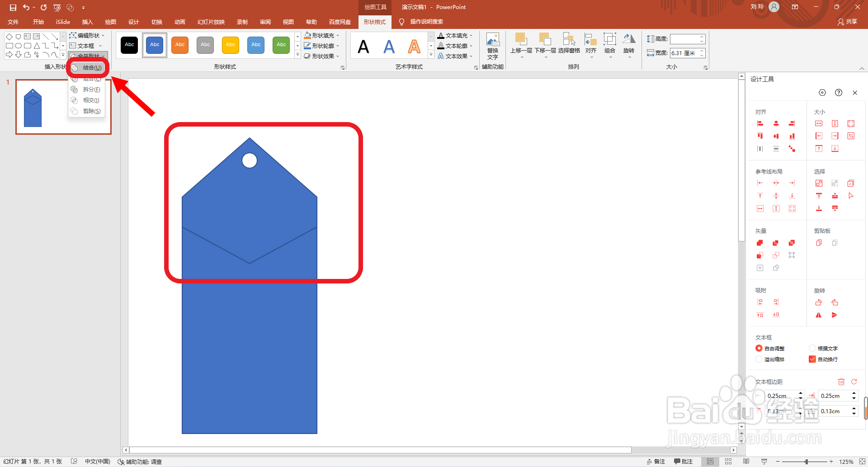Switch to normal view in status bar
The width and height of the screenshot is (868, 467).
(710, 462)
